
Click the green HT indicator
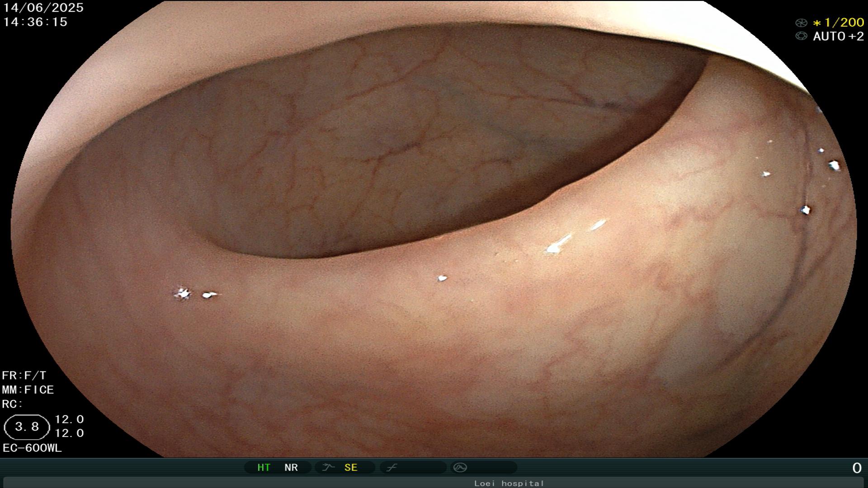(264, 468)
